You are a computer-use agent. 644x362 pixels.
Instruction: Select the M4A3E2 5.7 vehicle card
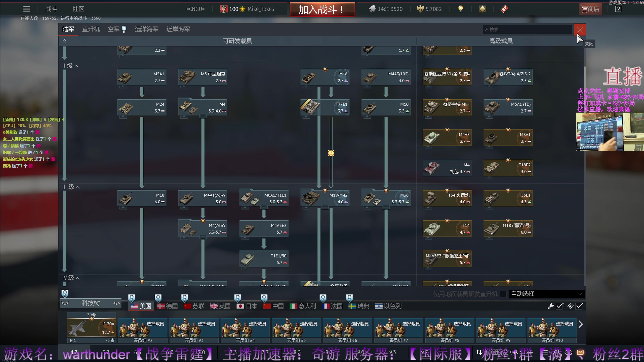[x=264, y=229]
